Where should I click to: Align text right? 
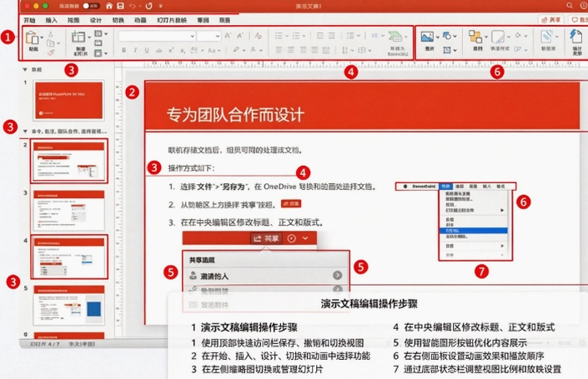303,50
